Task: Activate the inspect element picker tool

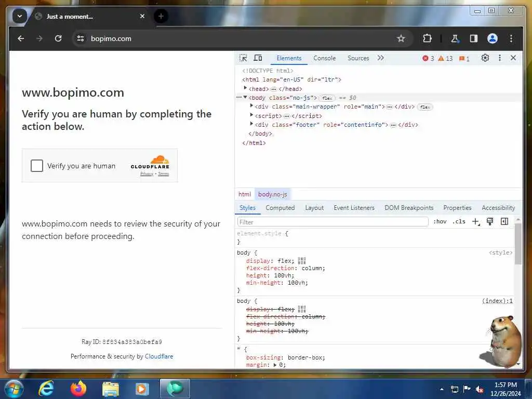Action: [243, 58]
